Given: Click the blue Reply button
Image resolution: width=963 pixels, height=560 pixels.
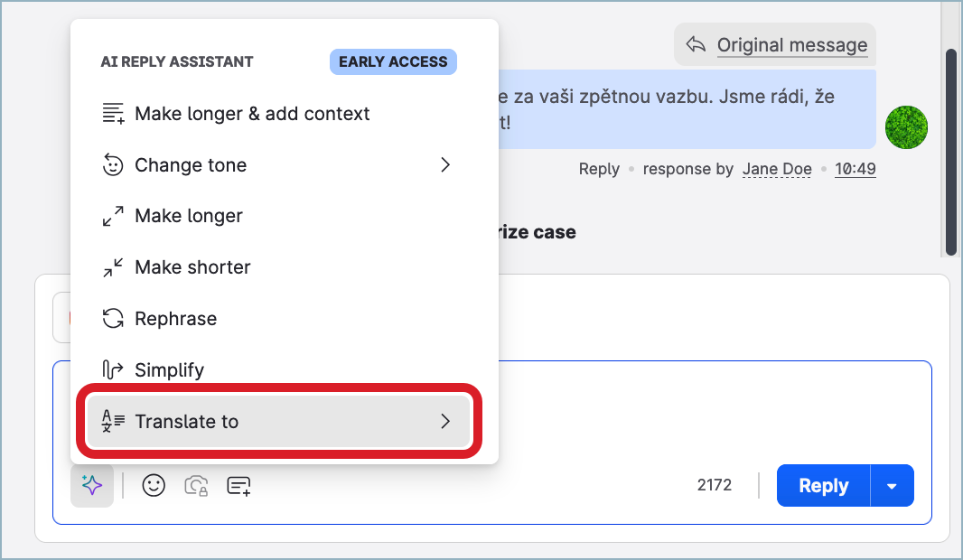Looking at the screenshot, I should point(823,486).
